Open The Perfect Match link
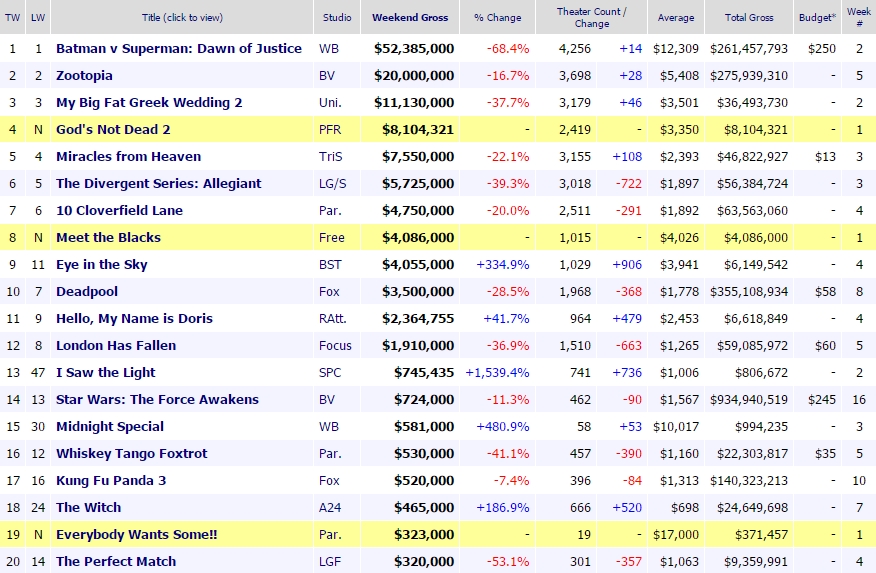Viewport: 876px width, 573px height. (116, 561)
